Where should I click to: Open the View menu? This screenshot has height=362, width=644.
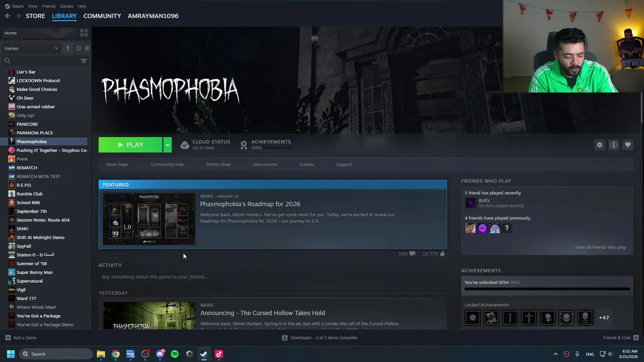(33, 6)
